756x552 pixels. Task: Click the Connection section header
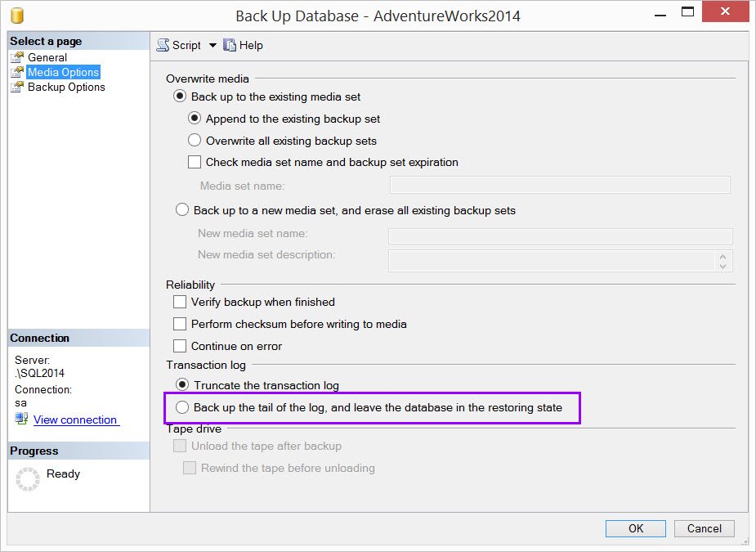[x=78, y=338]
